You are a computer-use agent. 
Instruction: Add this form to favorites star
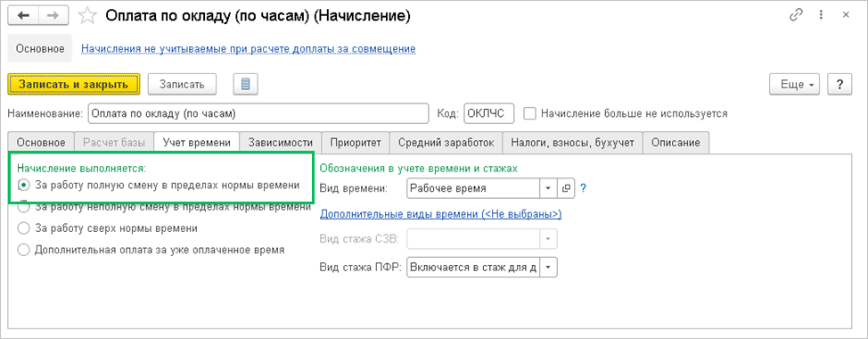coord(87,16)
